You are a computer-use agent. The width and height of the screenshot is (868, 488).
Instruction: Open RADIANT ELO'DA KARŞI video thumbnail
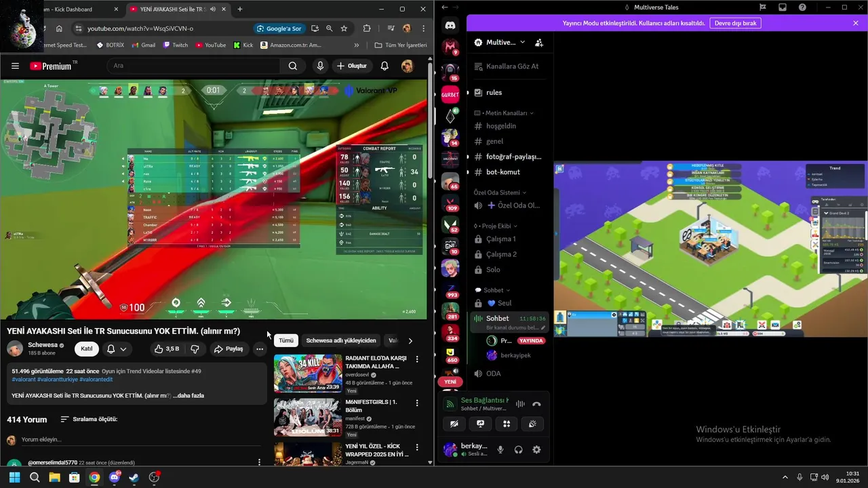tap(308, 373)
